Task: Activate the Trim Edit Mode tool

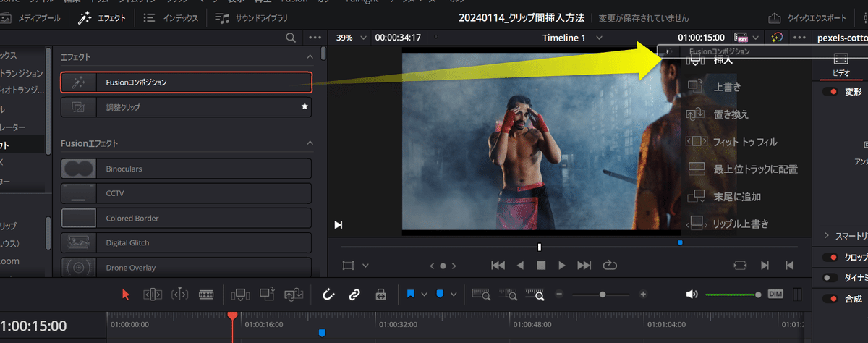Action: (152, 295)
